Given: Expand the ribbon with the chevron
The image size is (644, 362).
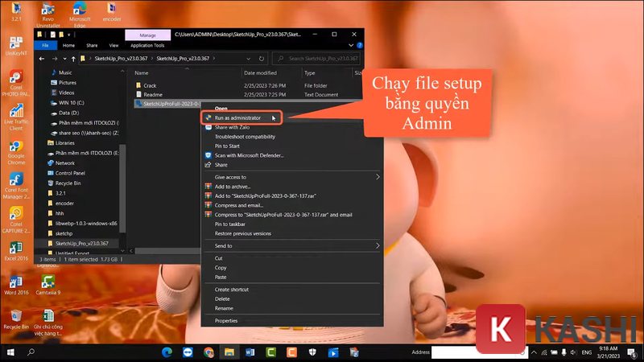Looking at the screenshot, I should (x=351, y=45).
